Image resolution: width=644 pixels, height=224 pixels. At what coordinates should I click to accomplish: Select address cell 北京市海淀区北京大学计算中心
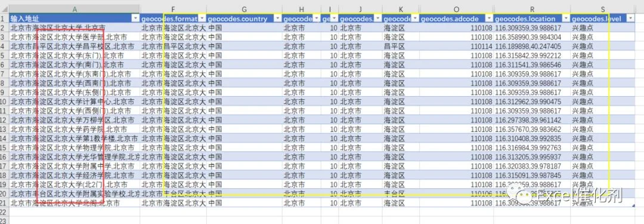pos(75,102)
